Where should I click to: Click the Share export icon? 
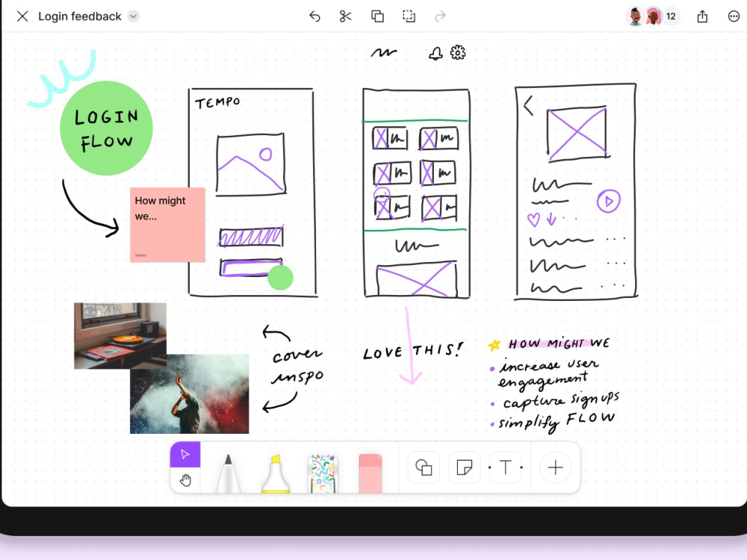[702, 16]
